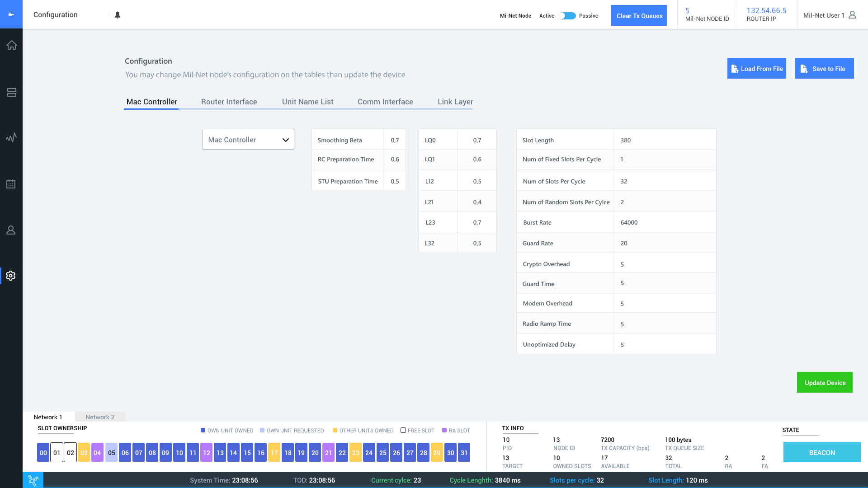Click the BEACON state button
The width and height of the screenshot is (868, 488).
pos(822,452)
